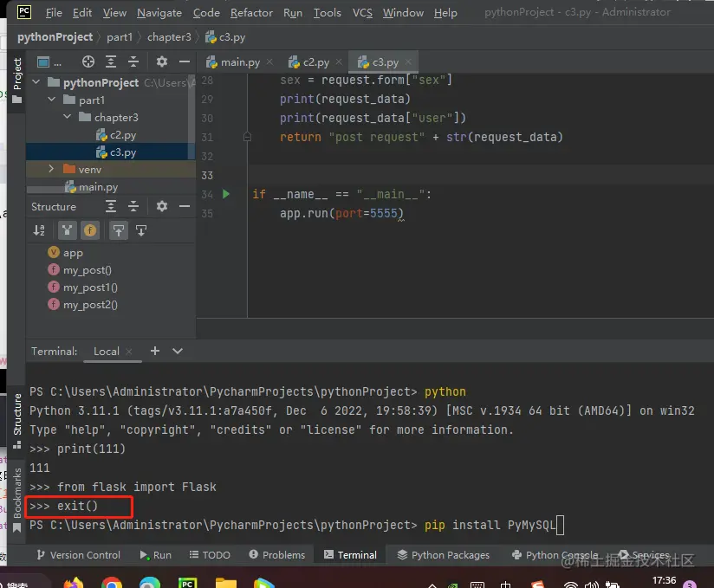Toggle Autoscroll from Source in Structure
The image size is (714, 588).
[141, 230]
